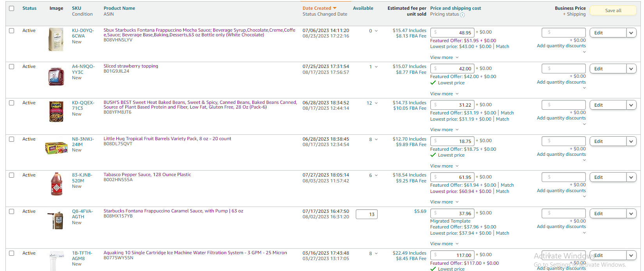The width and height of the screenshot is (644, 271).
Task: Select the Sliced strawberry topping row checkbox
Action: (12, 66)
